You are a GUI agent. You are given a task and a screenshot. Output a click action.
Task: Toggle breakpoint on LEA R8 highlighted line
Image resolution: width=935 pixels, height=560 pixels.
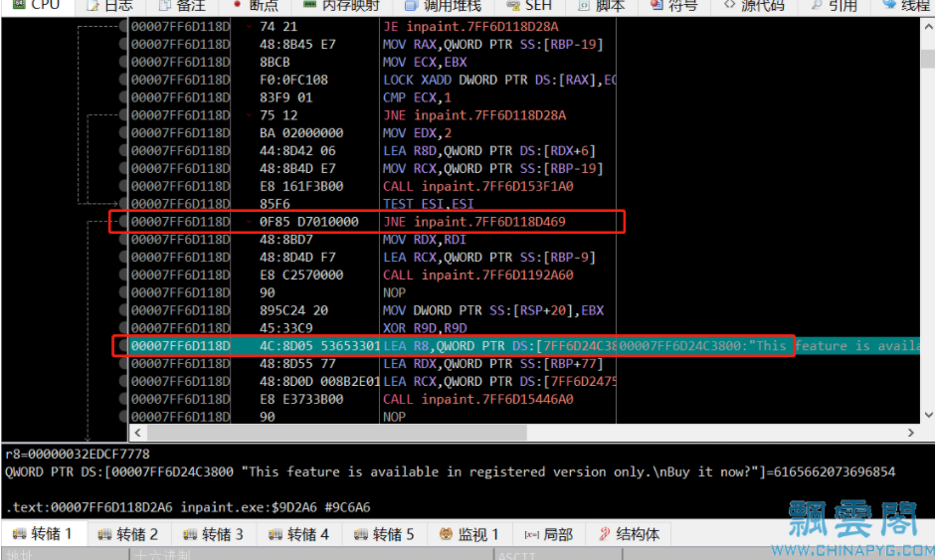coord(123,346)
